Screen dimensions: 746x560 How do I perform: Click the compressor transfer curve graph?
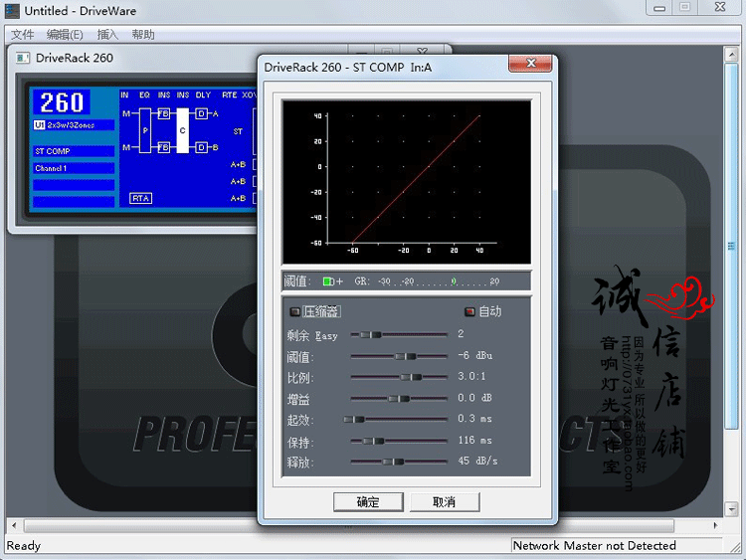407,182
